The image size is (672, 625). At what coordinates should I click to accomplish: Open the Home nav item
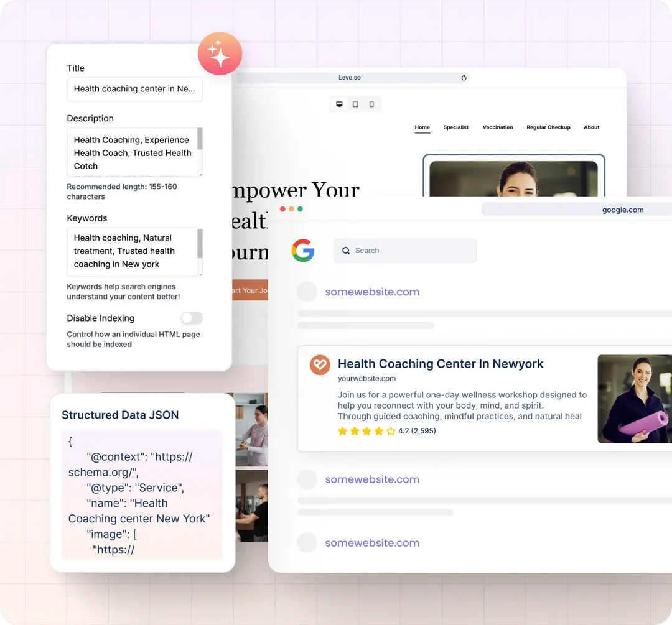coord(422,127)
